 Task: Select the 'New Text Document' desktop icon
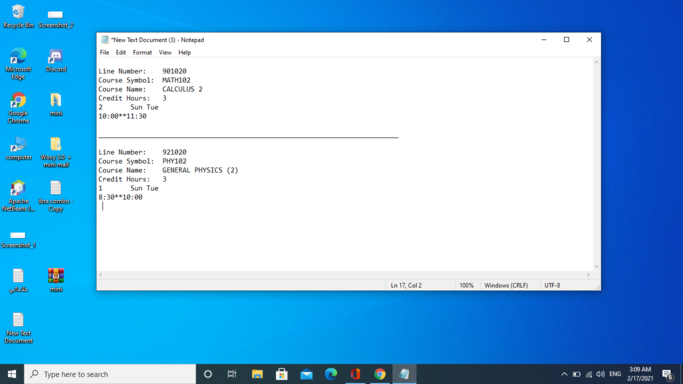(x=18, y=328)
